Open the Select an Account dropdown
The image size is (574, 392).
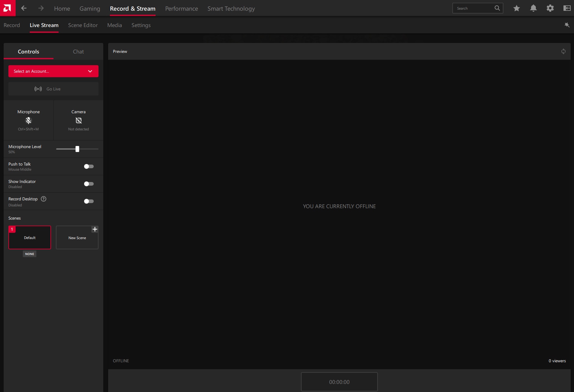click(53, 71)
